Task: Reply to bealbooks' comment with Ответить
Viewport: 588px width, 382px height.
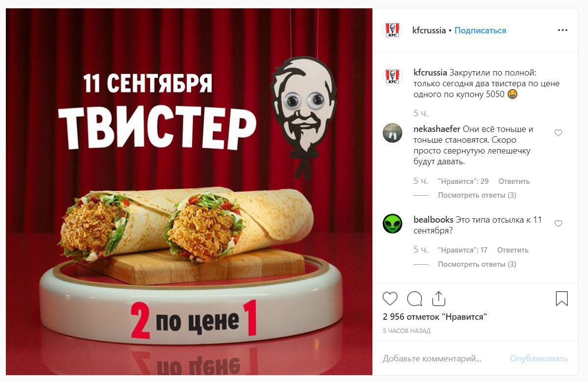Action: (x=513, y=250)
